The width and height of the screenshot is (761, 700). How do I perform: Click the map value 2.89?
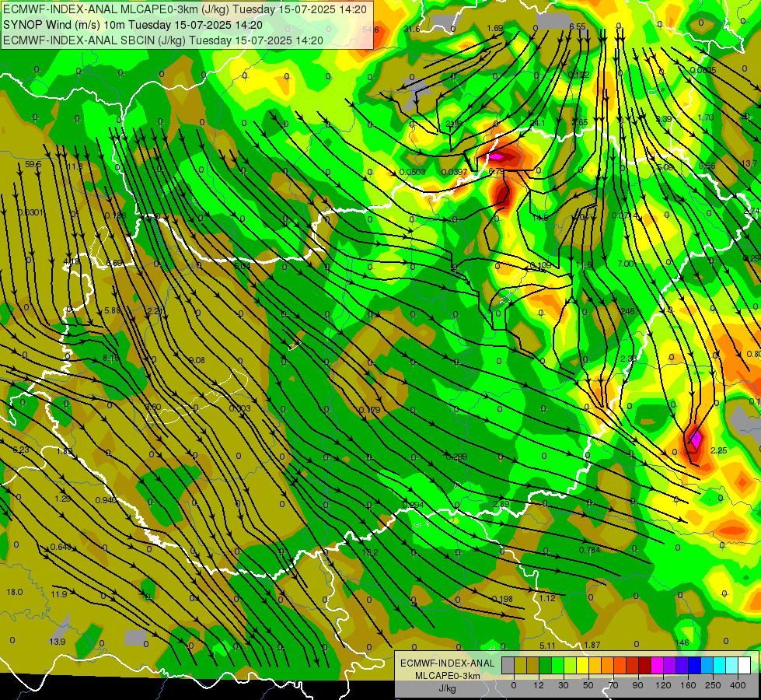(501, 504)
